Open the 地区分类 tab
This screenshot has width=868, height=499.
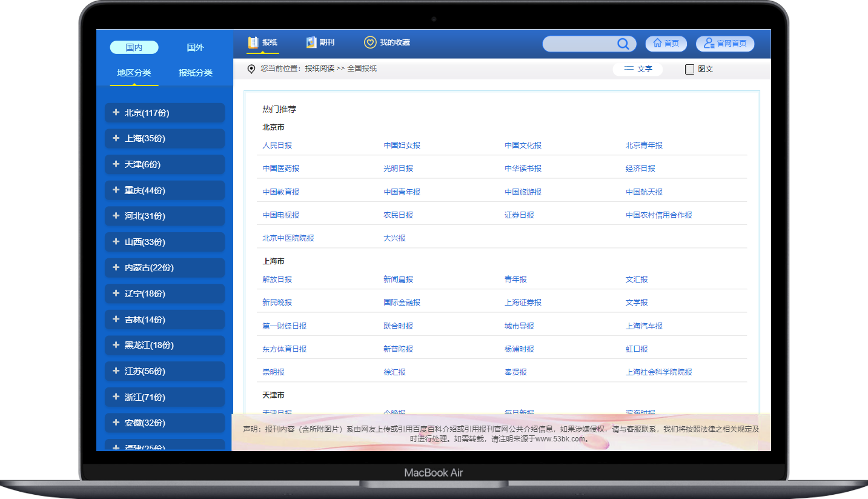[x=134, y=73]
